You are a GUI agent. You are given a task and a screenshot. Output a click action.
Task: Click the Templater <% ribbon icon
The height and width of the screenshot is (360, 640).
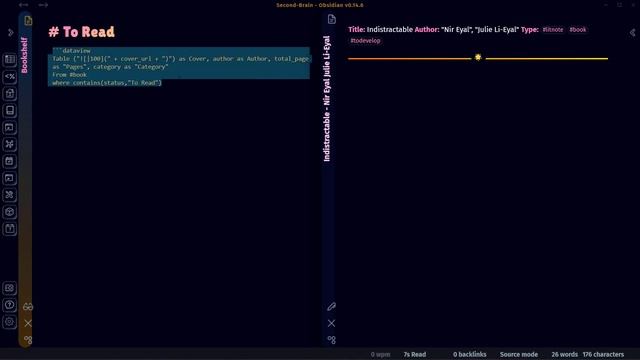click(10, 77)
